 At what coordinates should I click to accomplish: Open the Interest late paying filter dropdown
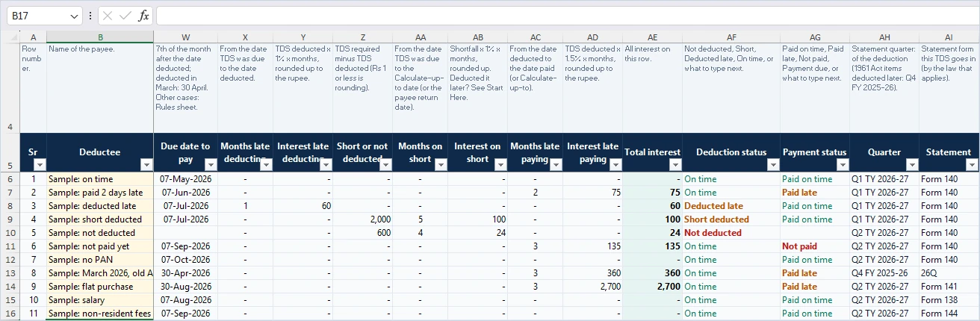coord(616,165)
